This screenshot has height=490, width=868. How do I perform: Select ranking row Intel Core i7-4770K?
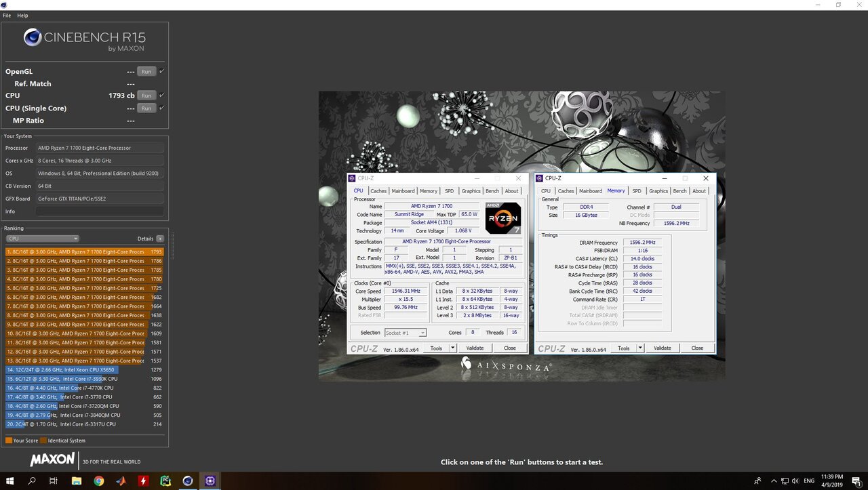pos(85,388)
